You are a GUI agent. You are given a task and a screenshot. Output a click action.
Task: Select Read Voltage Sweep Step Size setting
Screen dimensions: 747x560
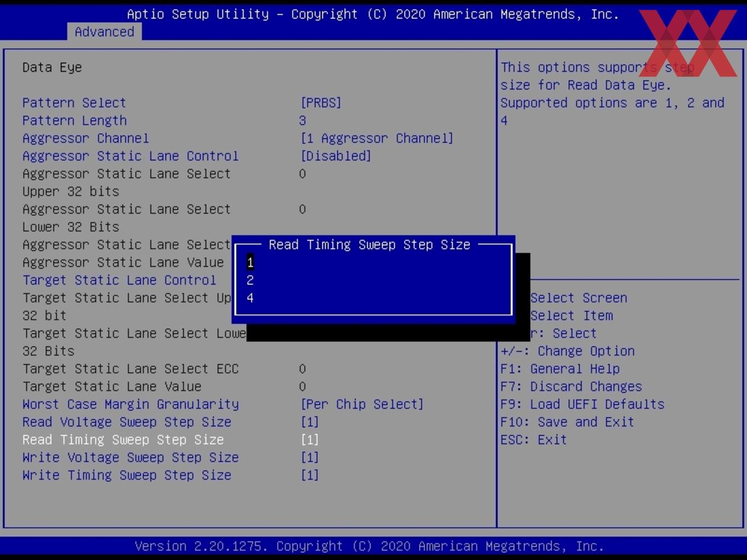coord(127,422)
